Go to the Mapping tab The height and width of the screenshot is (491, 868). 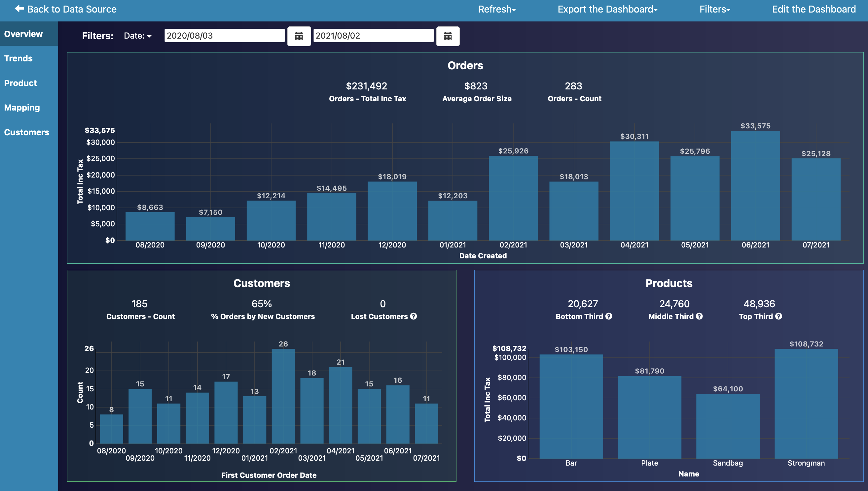pyautogui.click(x=22, y=108)
